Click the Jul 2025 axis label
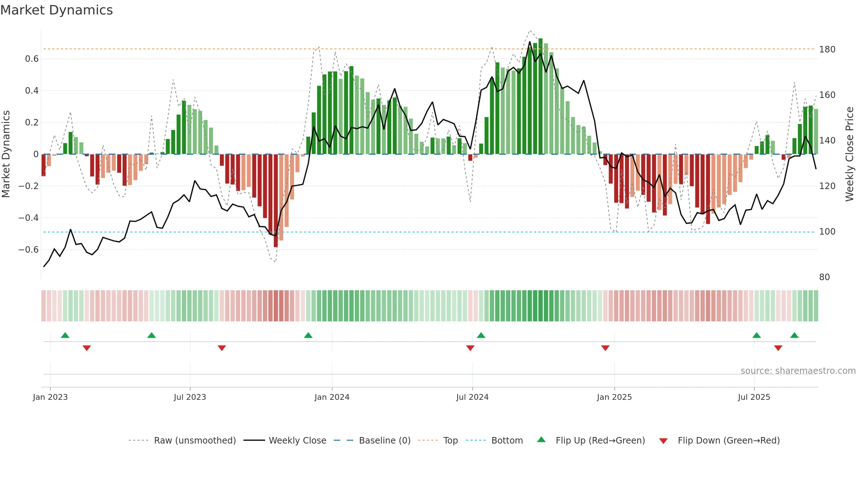The height and width of the screenshot is (488, 868). (x=754, y=397)
